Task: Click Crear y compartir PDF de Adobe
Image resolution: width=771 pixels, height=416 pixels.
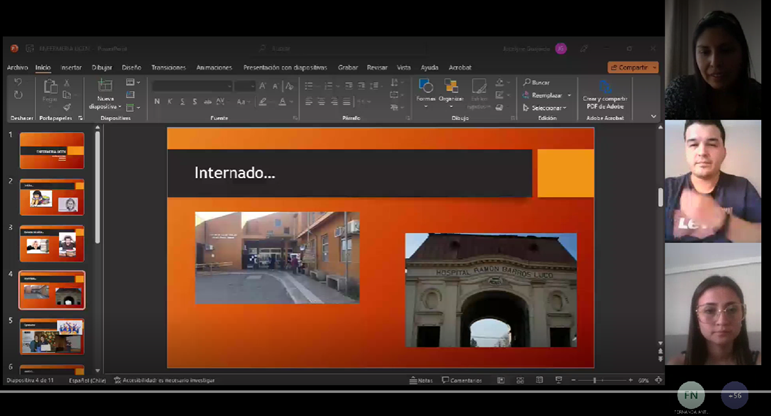Action: point(604,92)
